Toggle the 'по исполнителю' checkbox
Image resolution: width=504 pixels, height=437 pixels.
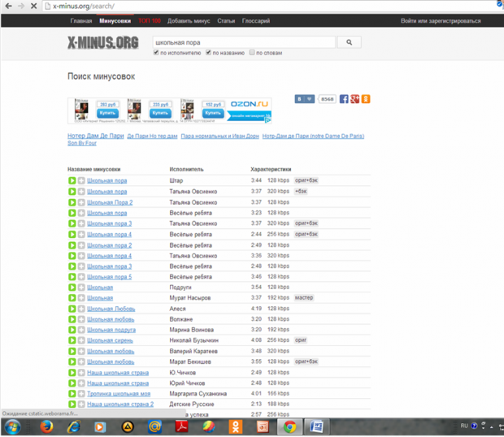point(156,52)
